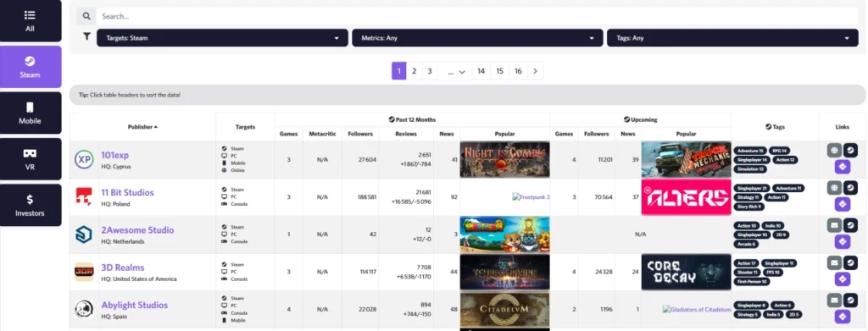Click the Shooter 11 tag
The width and height of the screenshot is (868, 331).
click(x=748, y=272)
